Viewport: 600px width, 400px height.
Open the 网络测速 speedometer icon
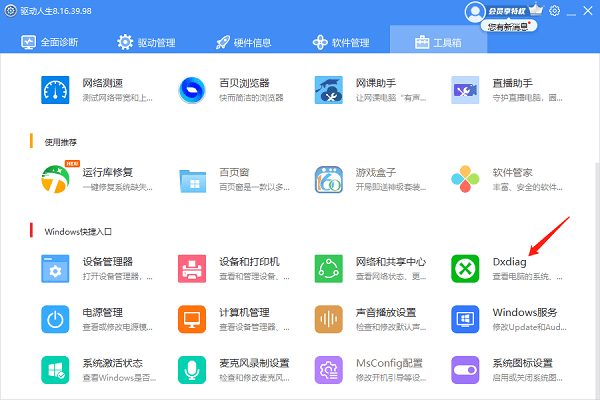pyautogui.click(x=55, y=90)
